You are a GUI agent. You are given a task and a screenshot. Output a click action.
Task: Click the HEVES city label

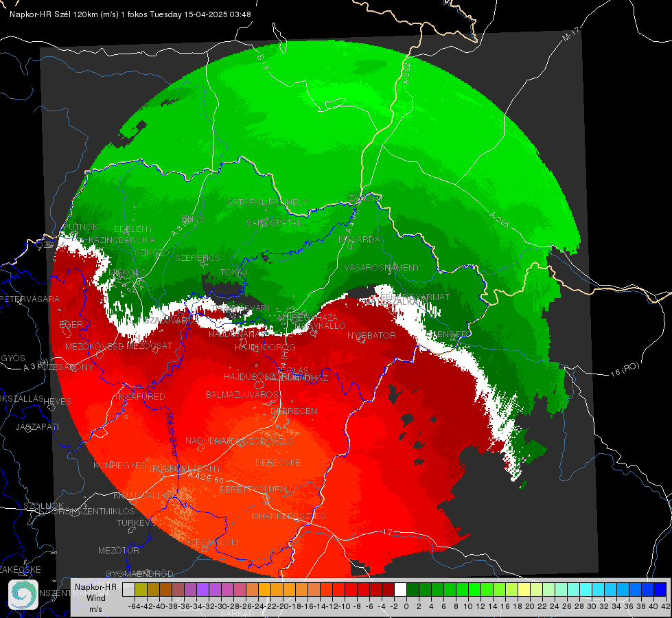click(58, 402)
